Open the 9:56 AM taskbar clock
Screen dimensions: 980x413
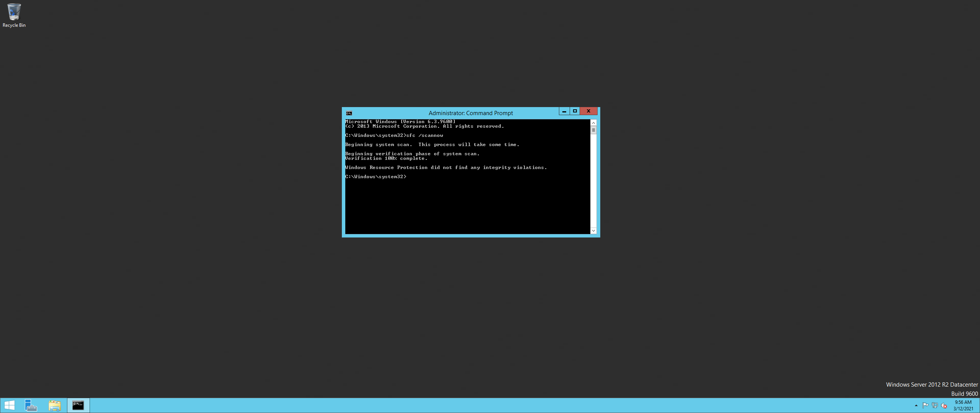963,405
